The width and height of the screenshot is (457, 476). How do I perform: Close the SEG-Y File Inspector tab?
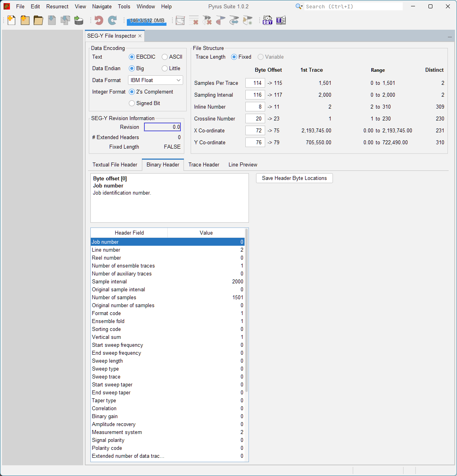[140, 36]
